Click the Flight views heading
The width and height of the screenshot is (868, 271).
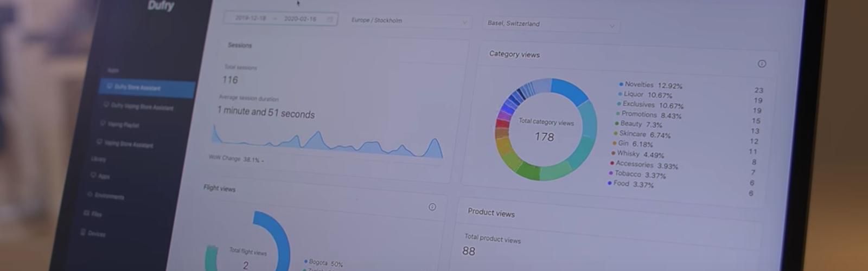click(219, 188)
